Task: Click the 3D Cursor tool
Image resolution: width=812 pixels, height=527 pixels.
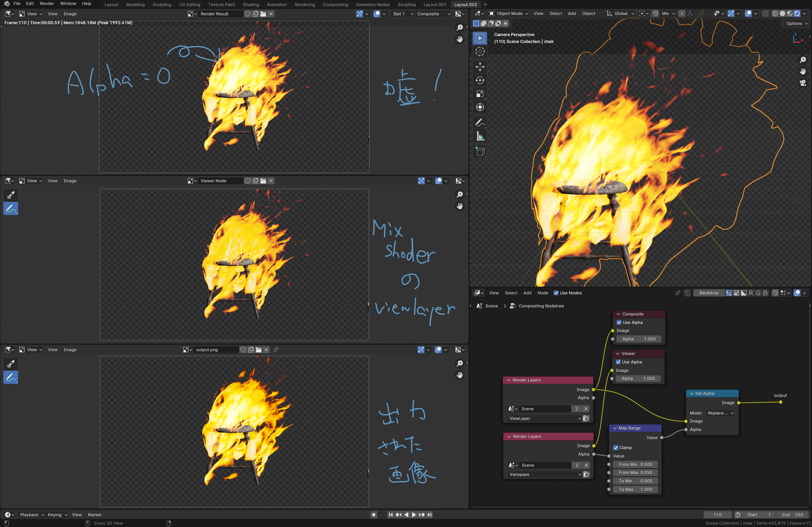Action: (x=480, y=51)
